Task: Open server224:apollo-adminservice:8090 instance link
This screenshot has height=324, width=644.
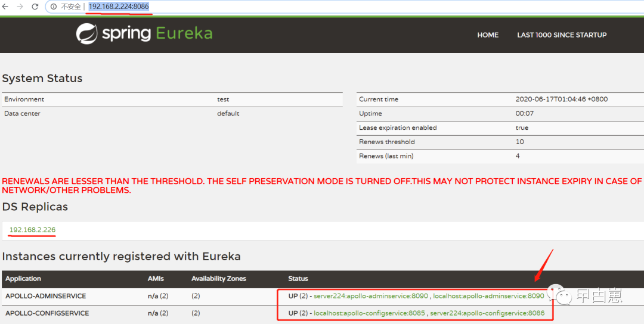Action: tap(371, 295)
